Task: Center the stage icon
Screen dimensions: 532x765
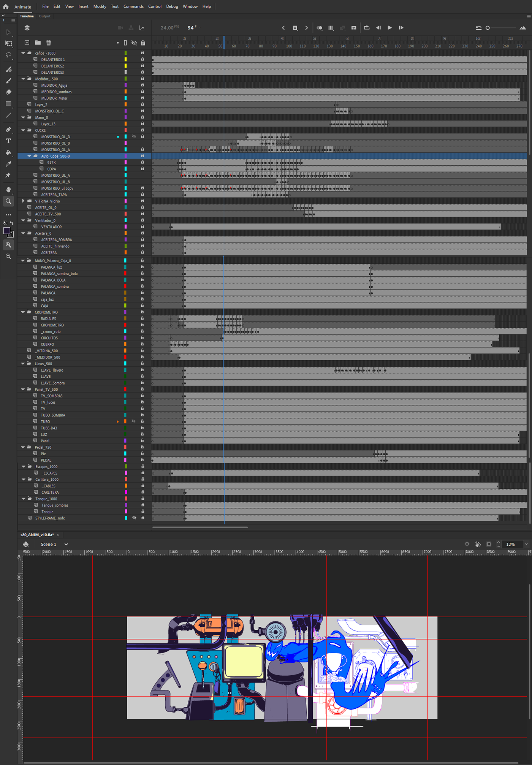Action: pos(467,544)
